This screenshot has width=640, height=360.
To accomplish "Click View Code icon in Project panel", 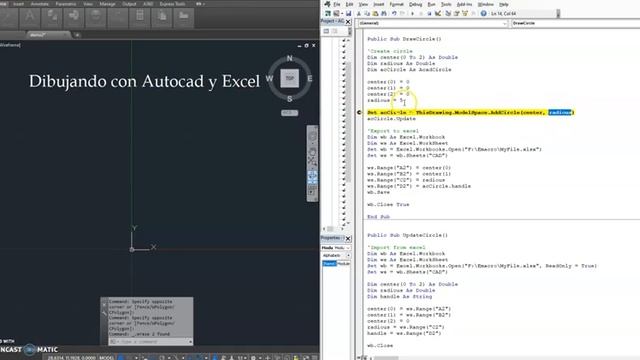I will click(x=326, y=31).
